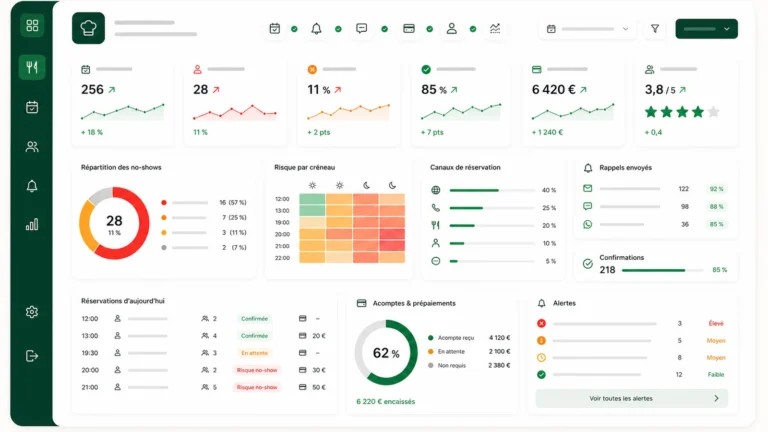Open the calendar icon in the sidebar
Screen dimensions: 768x432
point(32,107)
